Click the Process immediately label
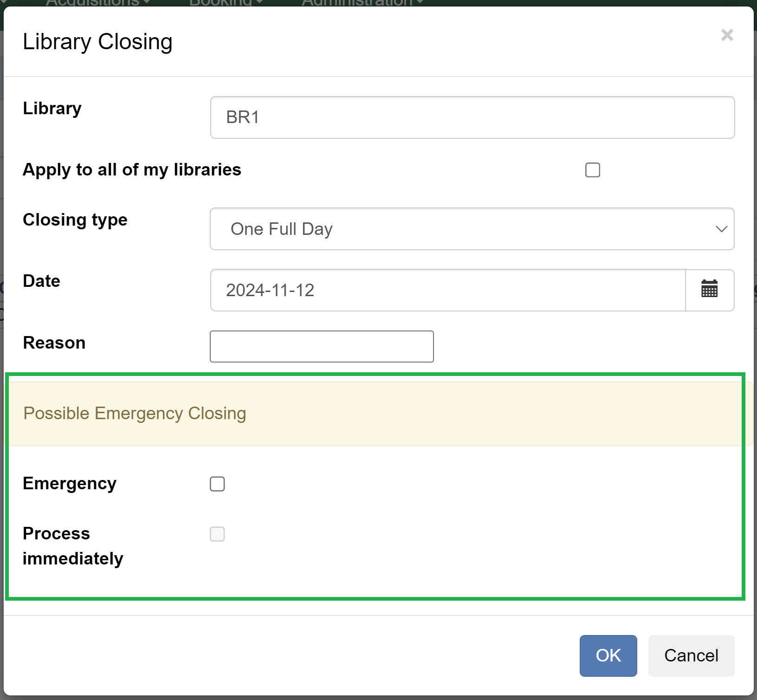This screenshot has height=700, width=757. pos(73,546)
